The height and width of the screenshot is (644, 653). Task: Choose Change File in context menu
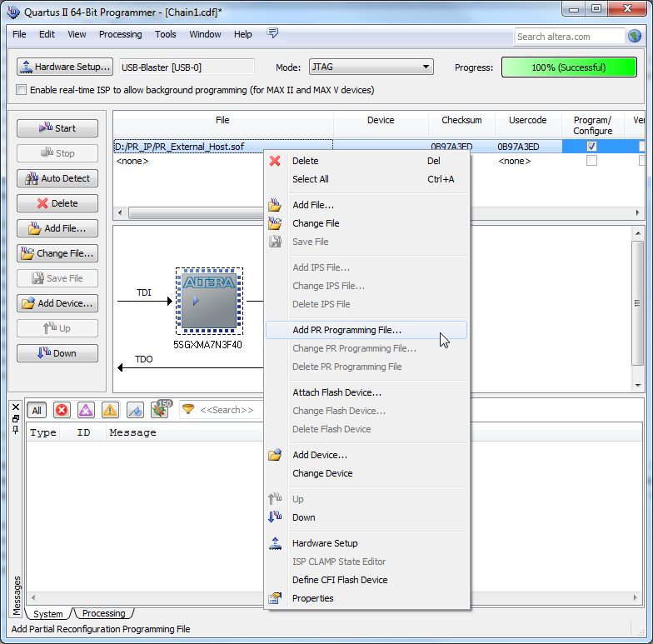click(366, 223)
